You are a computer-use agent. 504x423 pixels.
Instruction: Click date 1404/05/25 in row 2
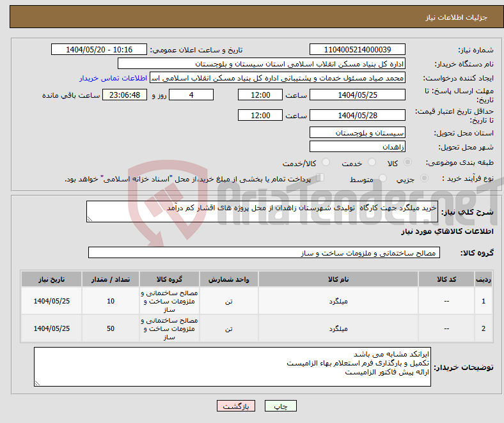[51, 328]
